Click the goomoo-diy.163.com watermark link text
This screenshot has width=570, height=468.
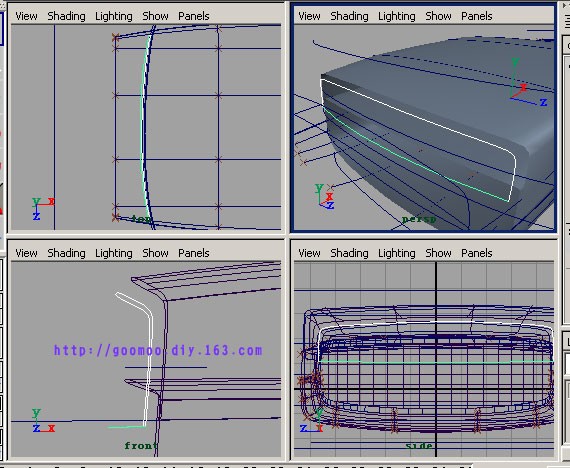pos(158,351)
